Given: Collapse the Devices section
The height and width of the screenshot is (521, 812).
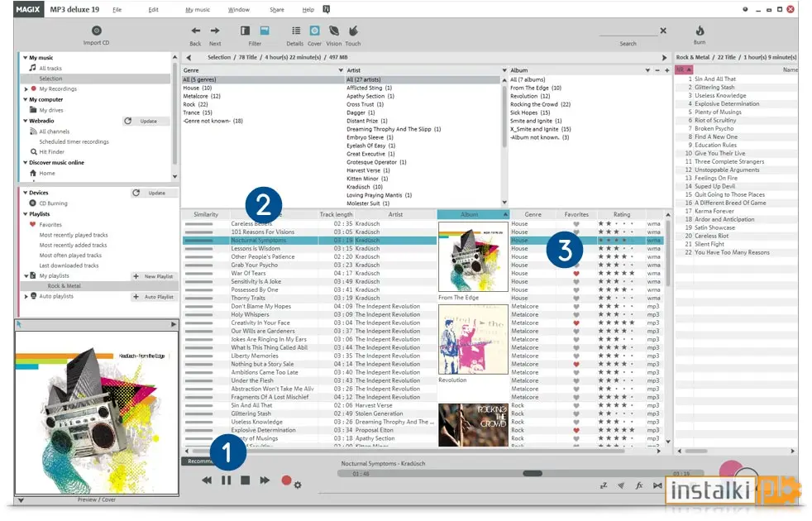Looking at the screenshot, I should coord(25,193).
